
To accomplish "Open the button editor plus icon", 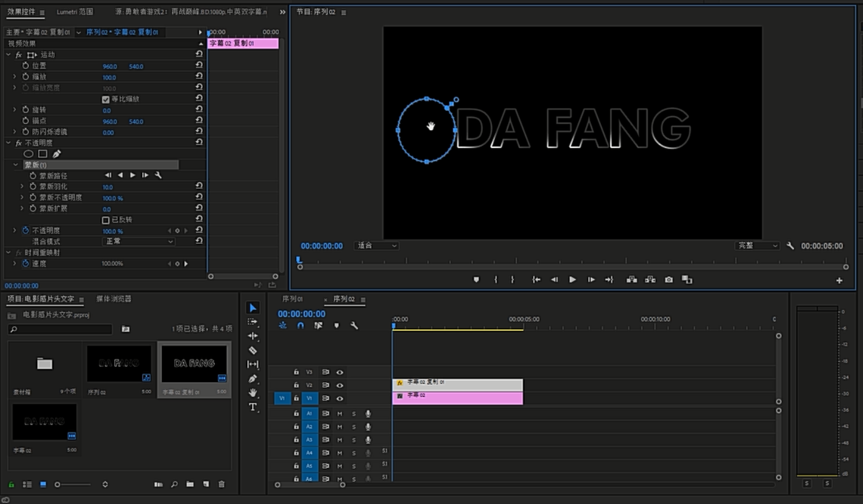I will coord(839,281).
